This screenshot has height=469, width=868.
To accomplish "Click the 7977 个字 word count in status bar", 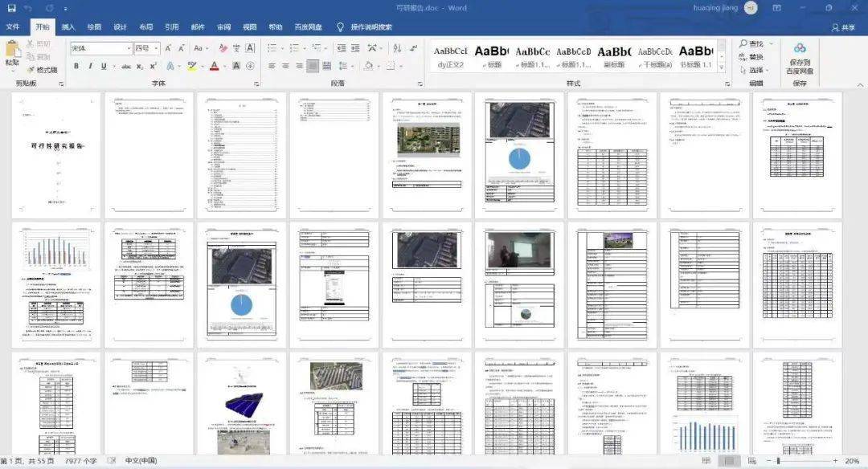I will [x=81, y=461].
